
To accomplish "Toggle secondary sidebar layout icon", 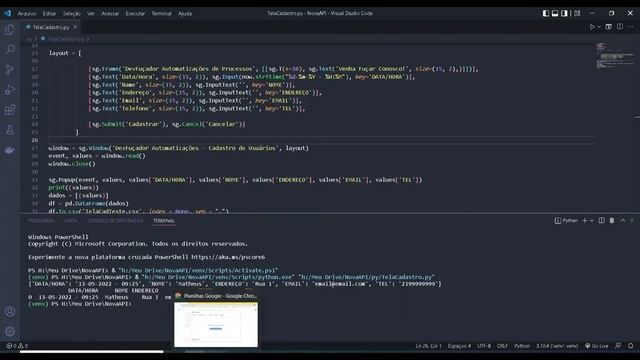I will pyautogui.click(x=564, y=13).
